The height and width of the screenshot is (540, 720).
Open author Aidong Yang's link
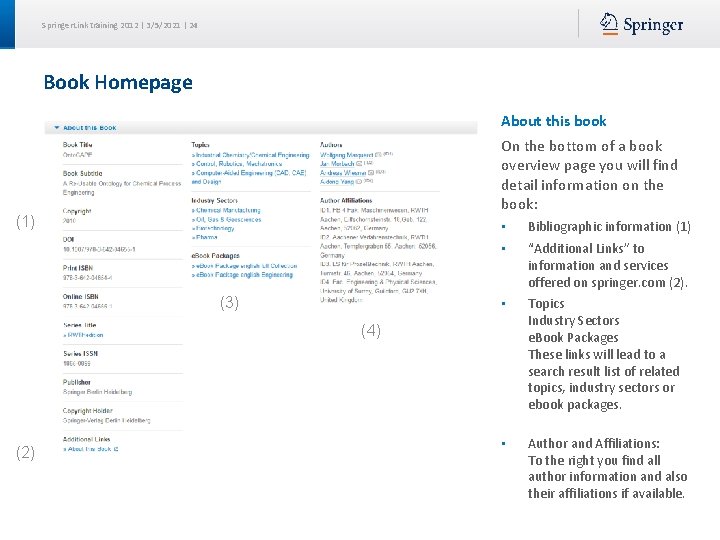coord(337,182)
